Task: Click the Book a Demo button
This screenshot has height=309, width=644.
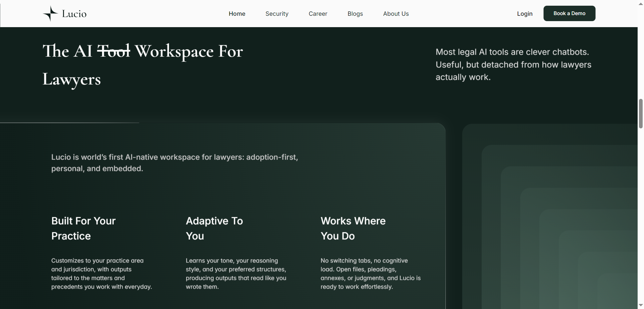Action: [x=569, y=13]
